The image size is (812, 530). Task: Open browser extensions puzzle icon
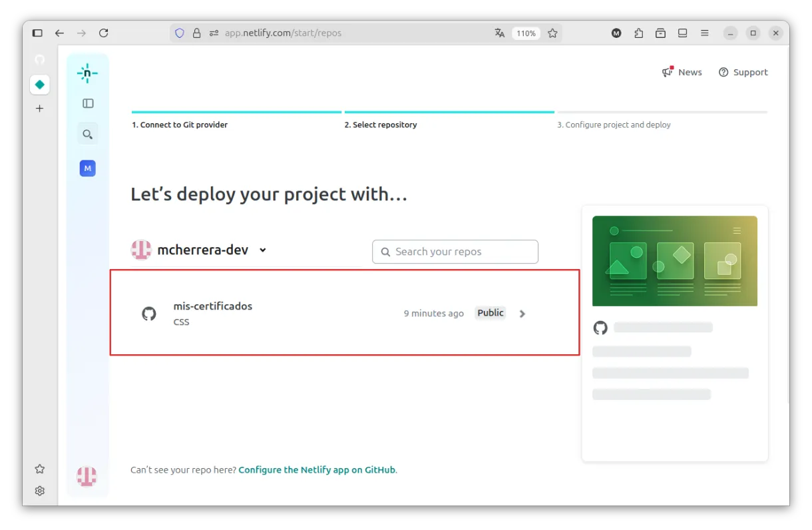(x=638, y=33)
